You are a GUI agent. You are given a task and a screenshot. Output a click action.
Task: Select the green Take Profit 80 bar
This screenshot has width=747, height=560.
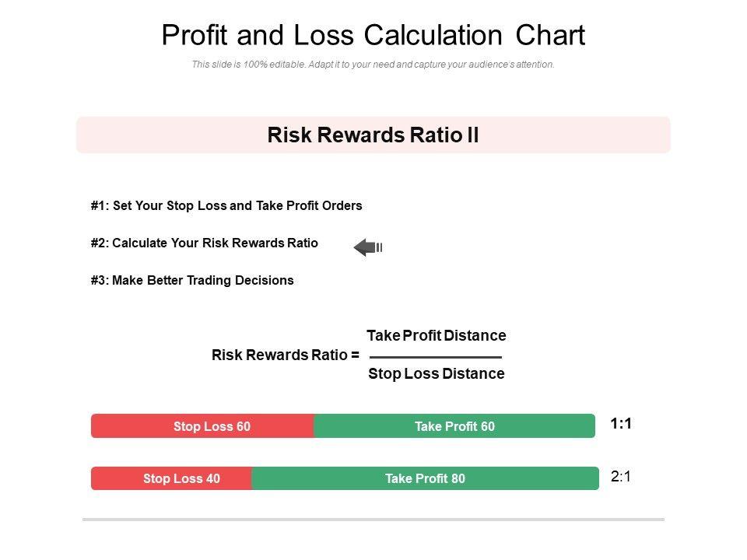pyautogui.click(x=425, y=478)
